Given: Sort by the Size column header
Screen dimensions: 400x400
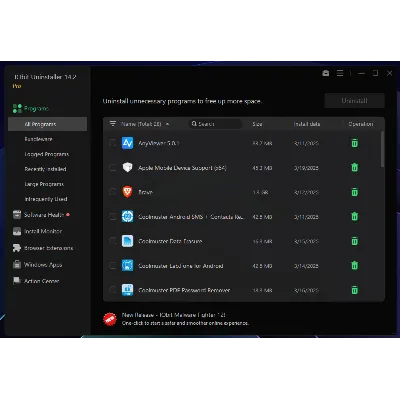Looking at the screenshot, I should [257, 124].
